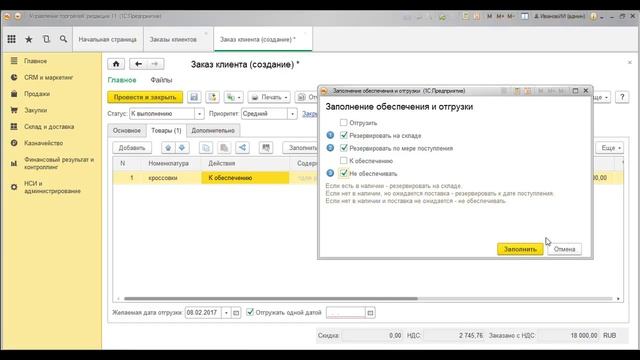640x360 pixels.
Task: Open the Товары (1) tab
Action: pyautogui.click(x=166, y=131)
